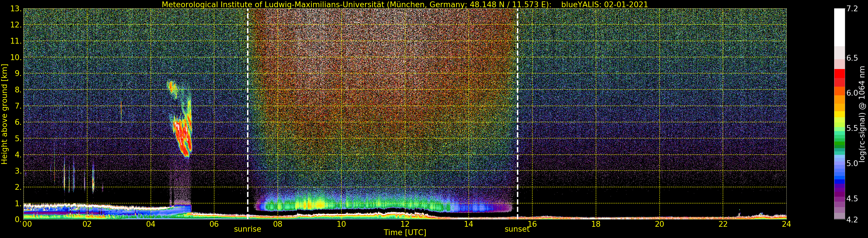Click the 'Height above ground [km]' axis label
868x238 pixels.
[4, 114]
